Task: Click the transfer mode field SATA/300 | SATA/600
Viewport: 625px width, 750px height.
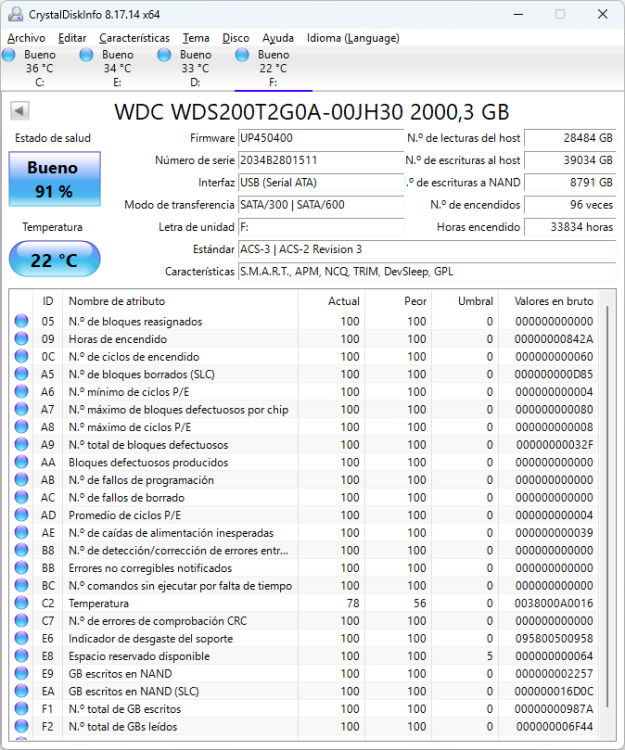Action: click(x=321, y=205)
